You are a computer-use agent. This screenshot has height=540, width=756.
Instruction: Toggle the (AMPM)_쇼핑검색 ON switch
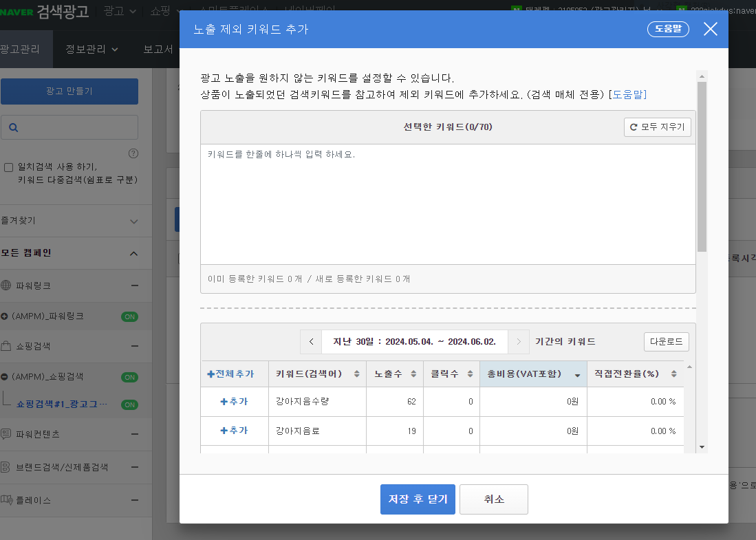[x=130, y=377]
